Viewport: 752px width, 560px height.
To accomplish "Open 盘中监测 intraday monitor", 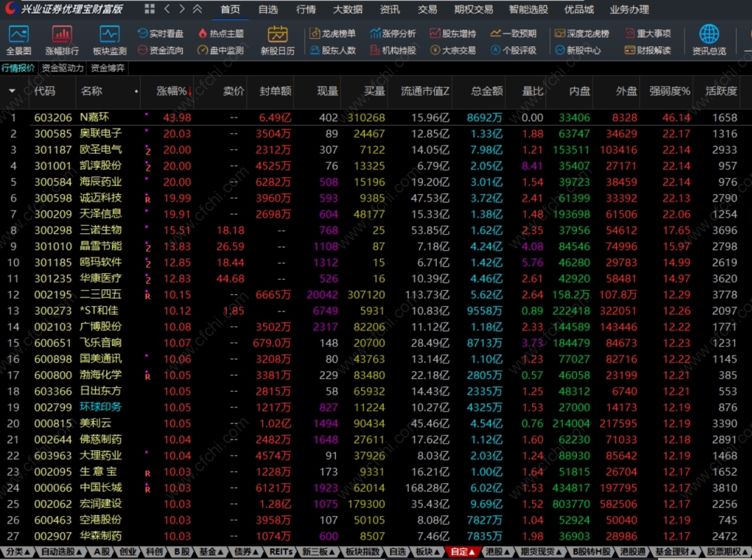I will coord(221,50).
